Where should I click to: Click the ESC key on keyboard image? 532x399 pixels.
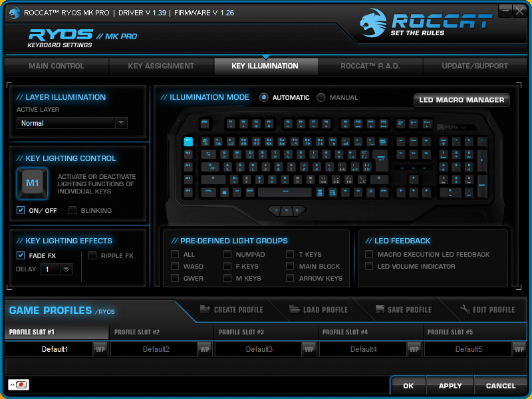click(x=205, y=123)
